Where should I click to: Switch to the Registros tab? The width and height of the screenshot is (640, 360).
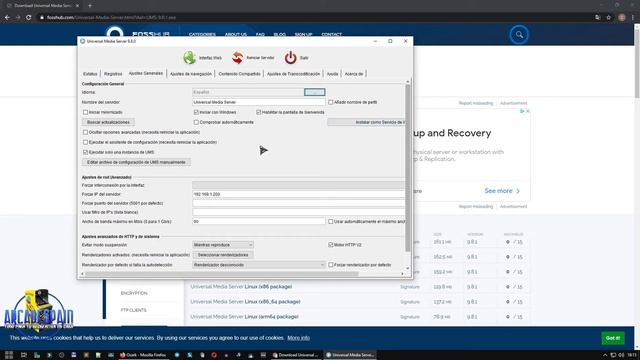click(113, 74)
